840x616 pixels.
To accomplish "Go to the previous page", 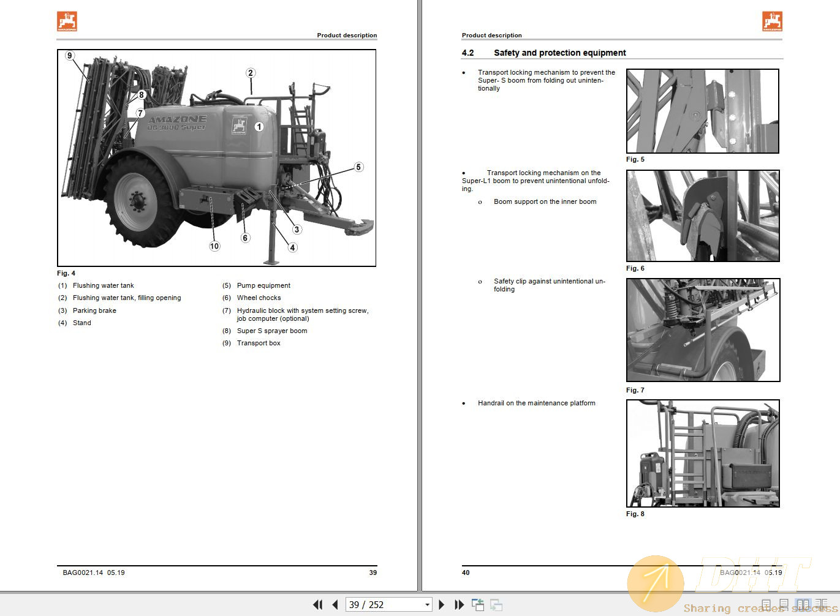I will coord(335,605).
